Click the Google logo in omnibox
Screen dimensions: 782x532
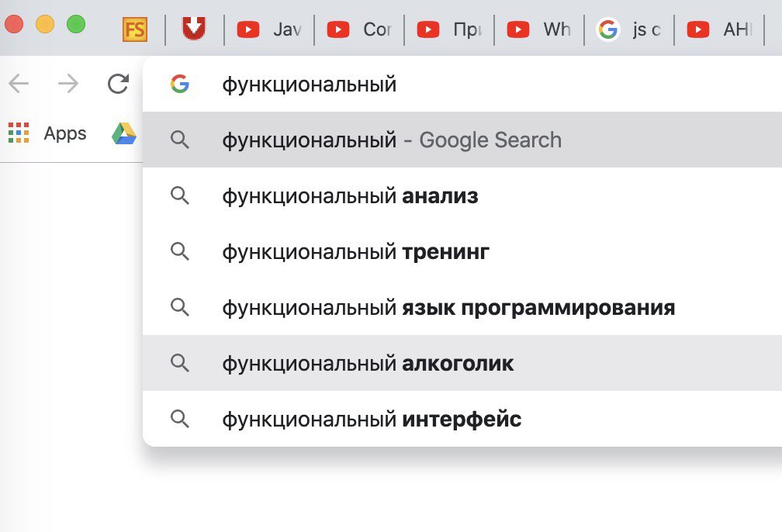click(179, 84)
